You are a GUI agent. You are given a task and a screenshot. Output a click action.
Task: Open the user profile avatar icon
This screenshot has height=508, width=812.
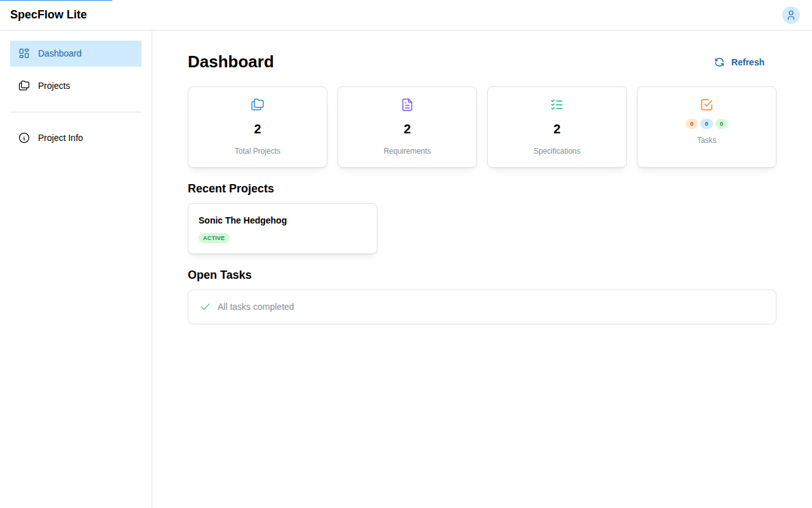(x=790, y=15)
